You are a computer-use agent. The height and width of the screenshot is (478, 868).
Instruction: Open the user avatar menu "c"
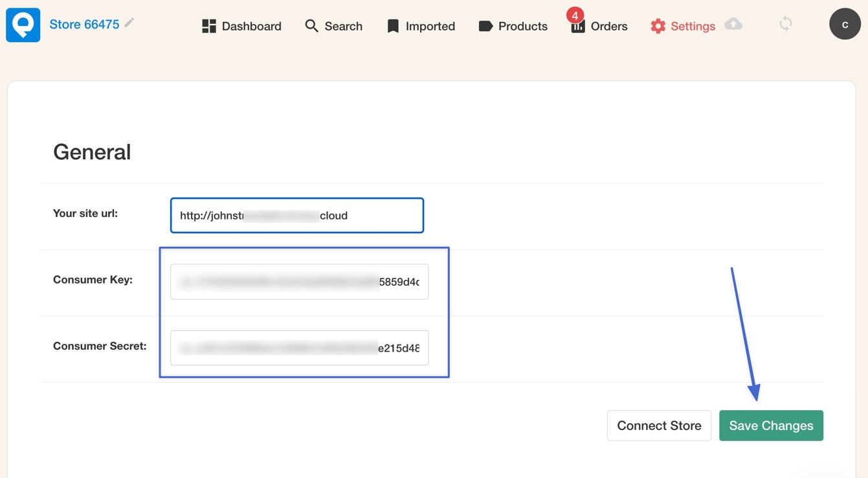845,25
